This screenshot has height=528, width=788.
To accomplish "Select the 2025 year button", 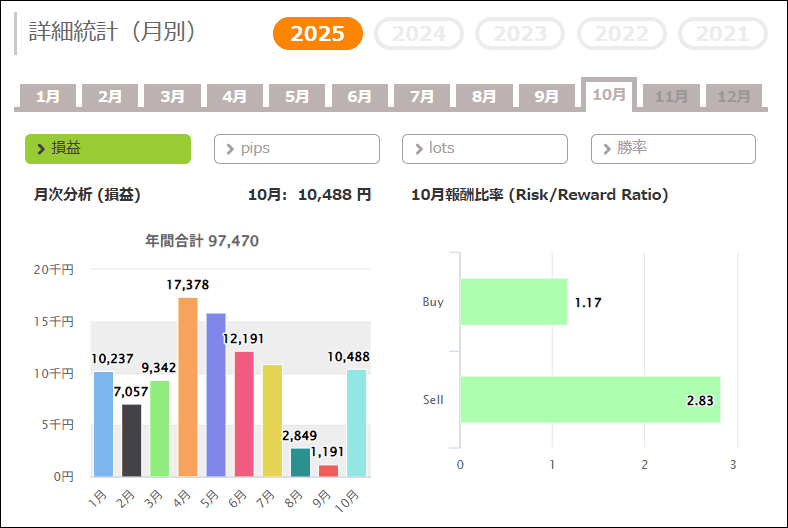I will tap(318, 34).
